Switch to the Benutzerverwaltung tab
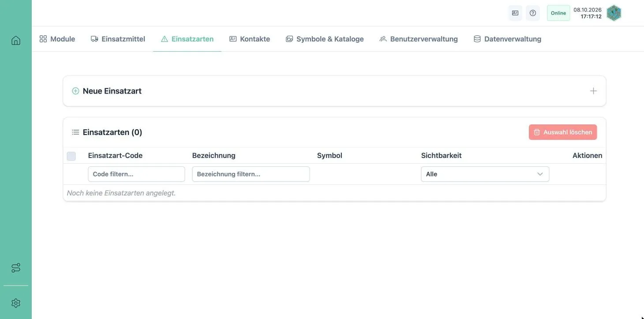 coord(419,39)
